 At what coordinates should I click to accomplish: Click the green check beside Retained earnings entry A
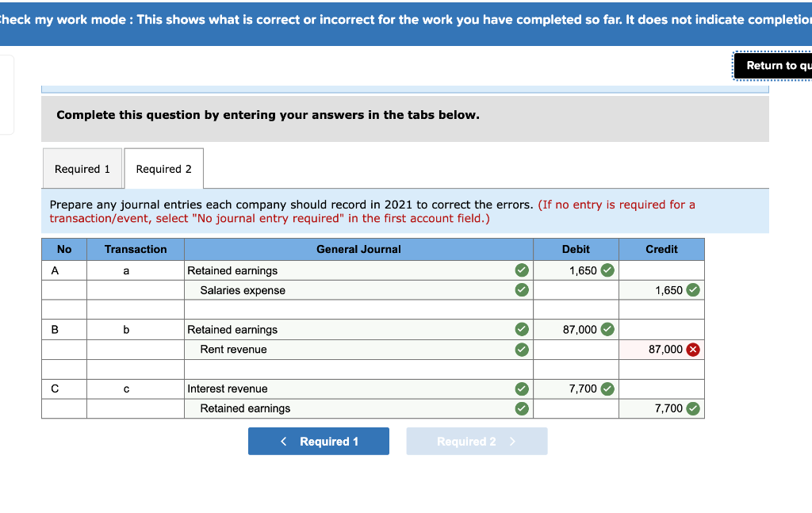522,270
